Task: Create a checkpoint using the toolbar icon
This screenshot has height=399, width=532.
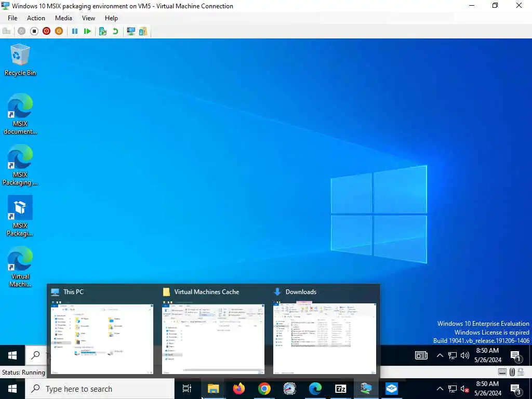Action: tap(103, 31)
